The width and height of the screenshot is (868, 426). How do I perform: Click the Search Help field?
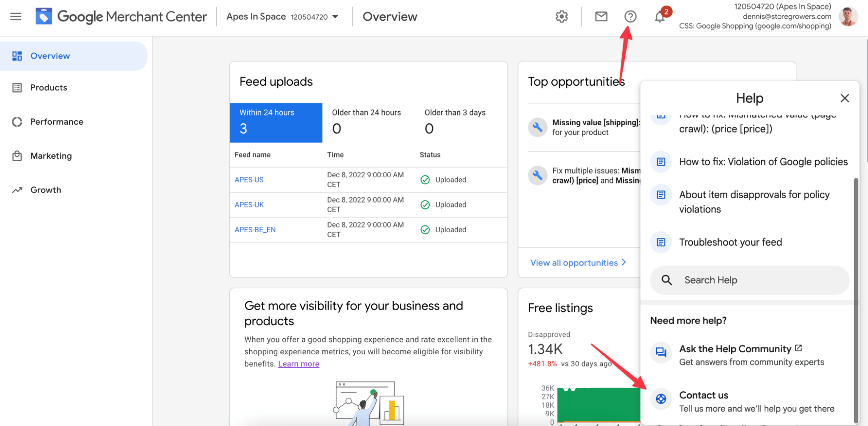(x=749, y=280)
